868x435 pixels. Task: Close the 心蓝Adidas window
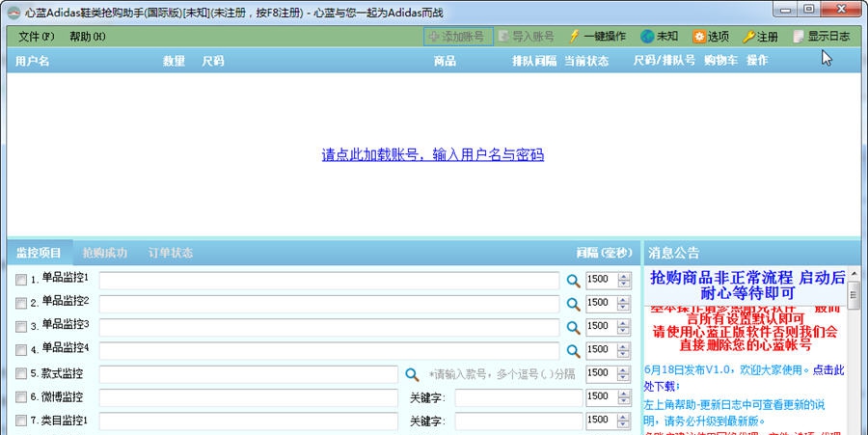point(841,10)
